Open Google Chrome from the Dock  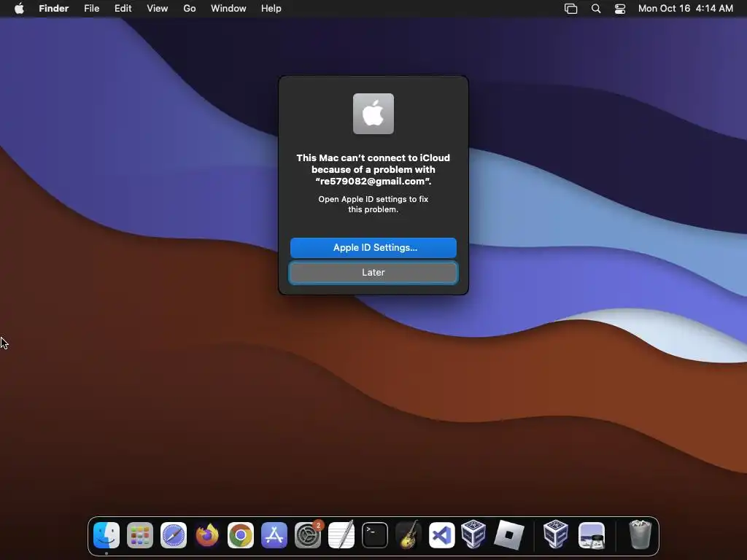241,535
